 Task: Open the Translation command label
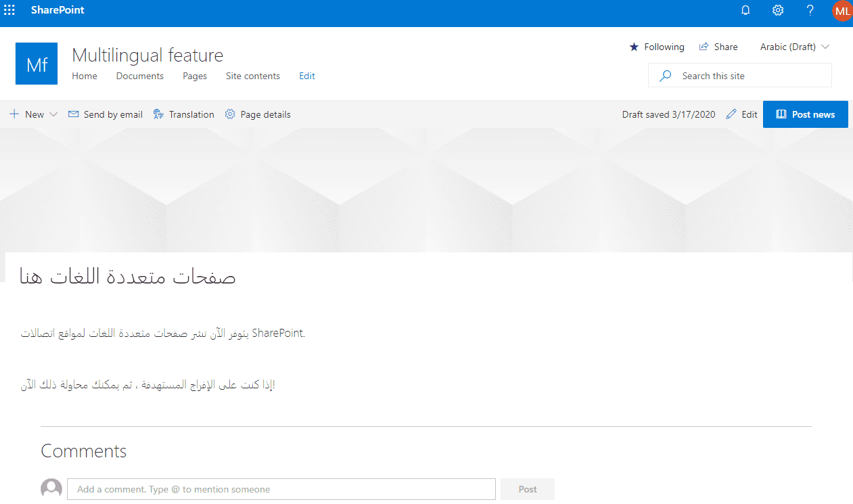pyautogui.click(x=191, y=114)
